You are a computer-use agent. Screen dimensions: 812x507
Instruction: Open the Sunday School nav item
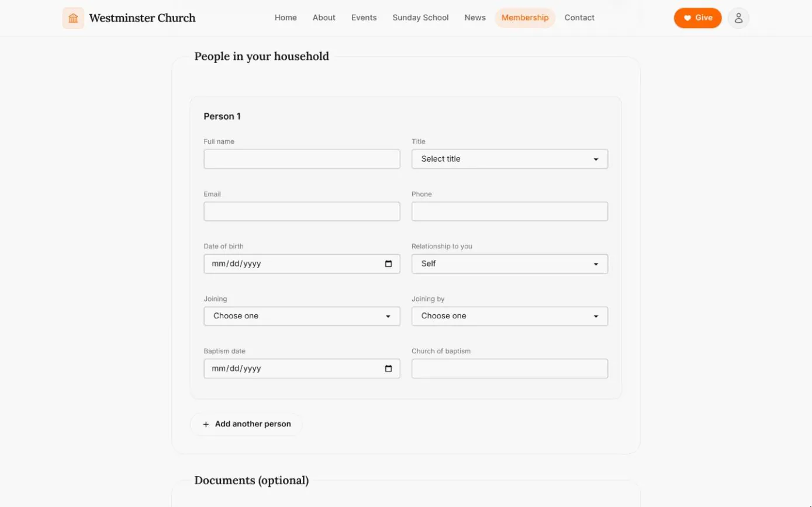tap(421, 18)
